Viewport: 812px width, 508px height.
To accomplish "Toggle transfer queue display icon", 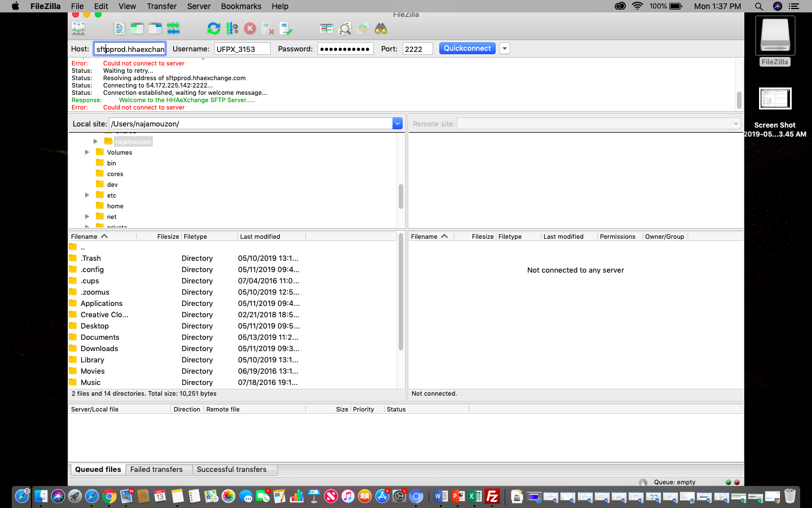I will (173, 28).
